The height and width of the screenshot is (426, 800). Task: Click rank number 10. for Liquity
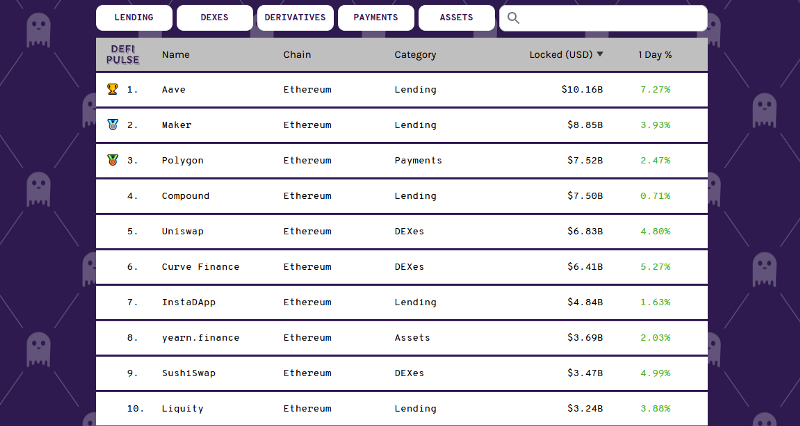135,408
